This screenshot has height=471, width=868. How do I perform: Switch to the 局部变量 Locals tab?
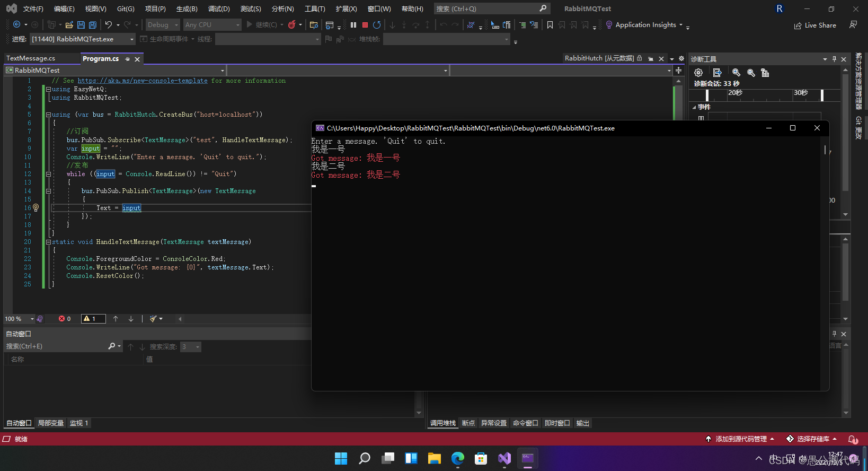point(51,423)
